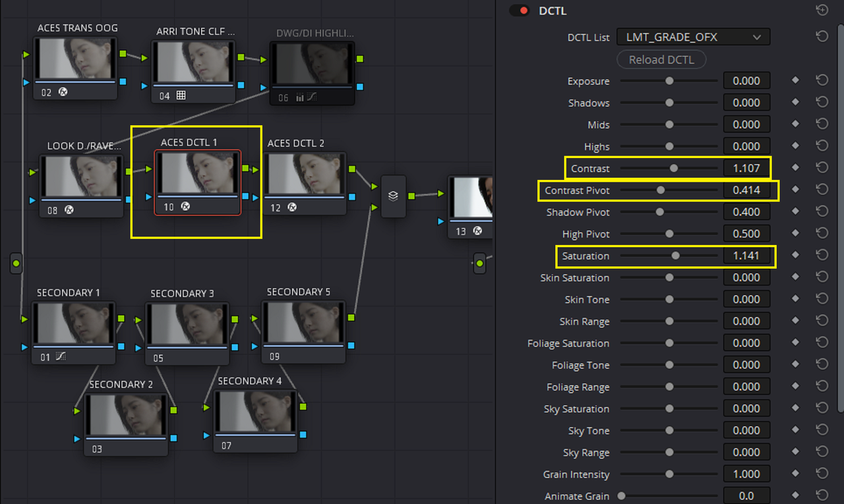Click the Animate Grain slider handle

621,496
